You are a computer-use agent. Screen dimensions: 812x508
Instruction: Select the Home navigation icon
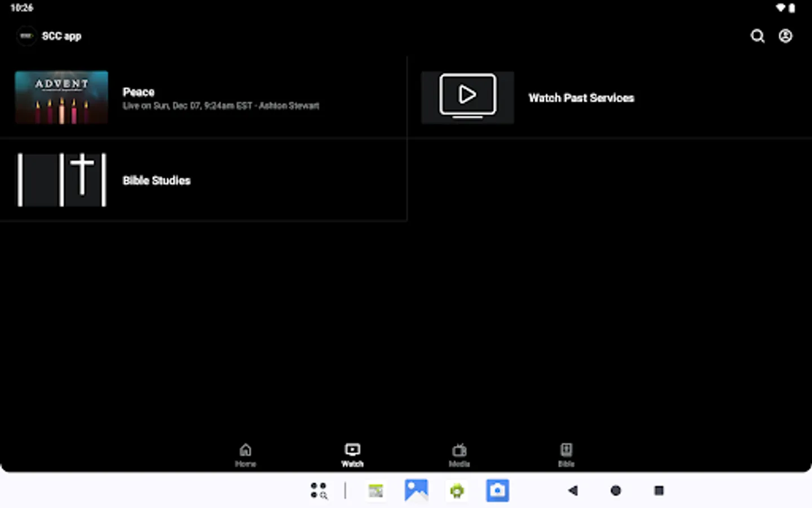[x=245, y=449]
